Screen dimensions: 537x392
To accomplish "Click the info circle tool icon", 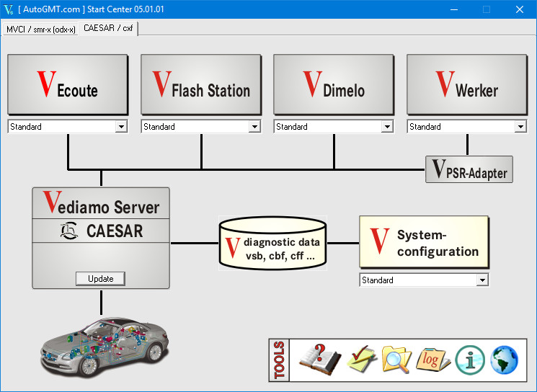I will (469, 360).
